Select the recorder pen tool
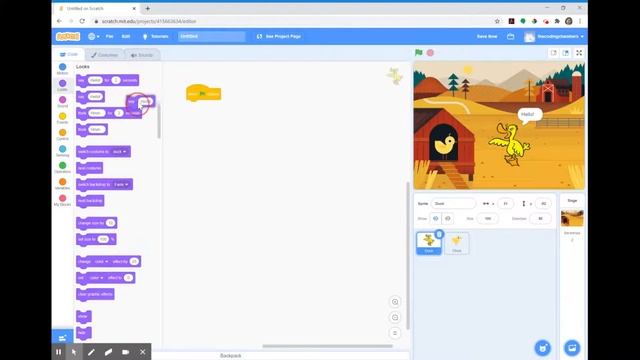The height and width of the screenshot is (360, 640). point(91,352)
